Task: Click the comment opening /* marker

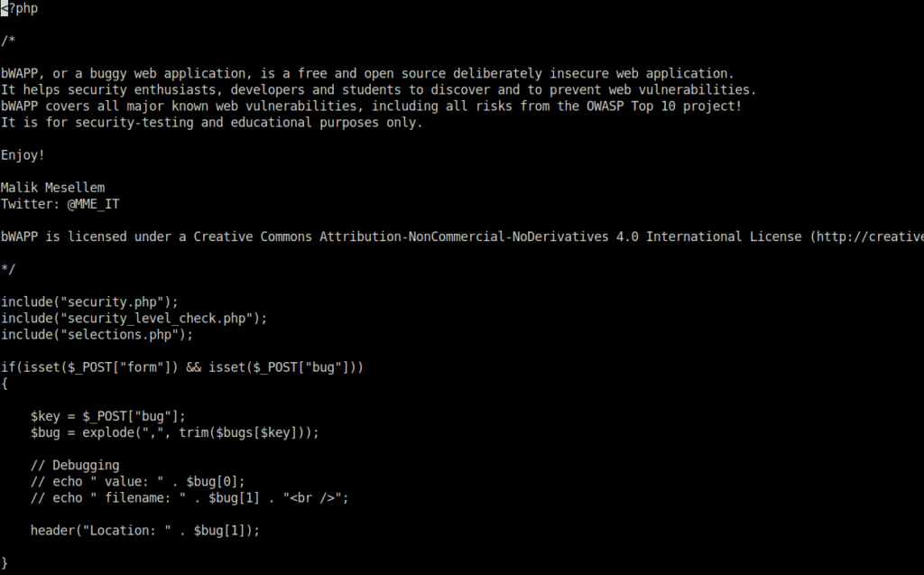Action: 8,41
